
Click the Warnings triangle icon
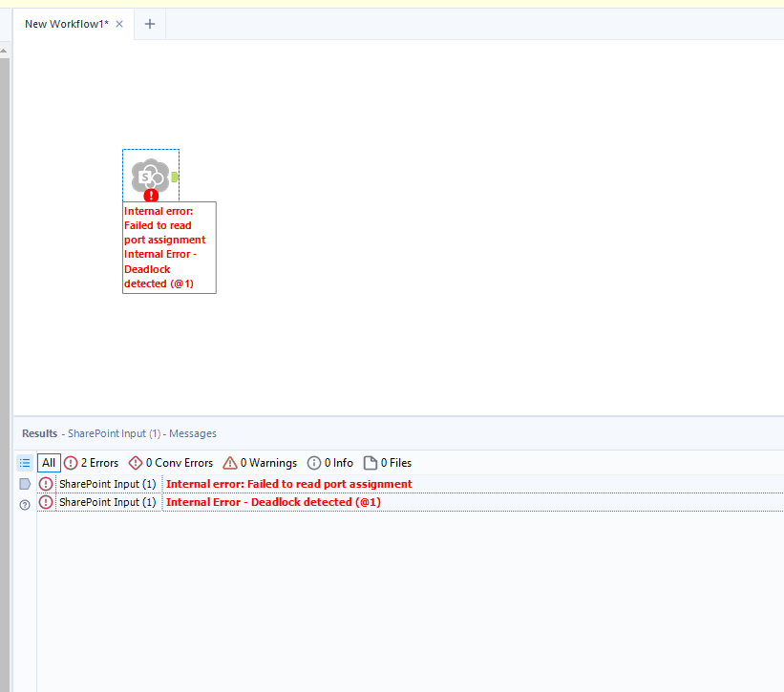[229, 463]
